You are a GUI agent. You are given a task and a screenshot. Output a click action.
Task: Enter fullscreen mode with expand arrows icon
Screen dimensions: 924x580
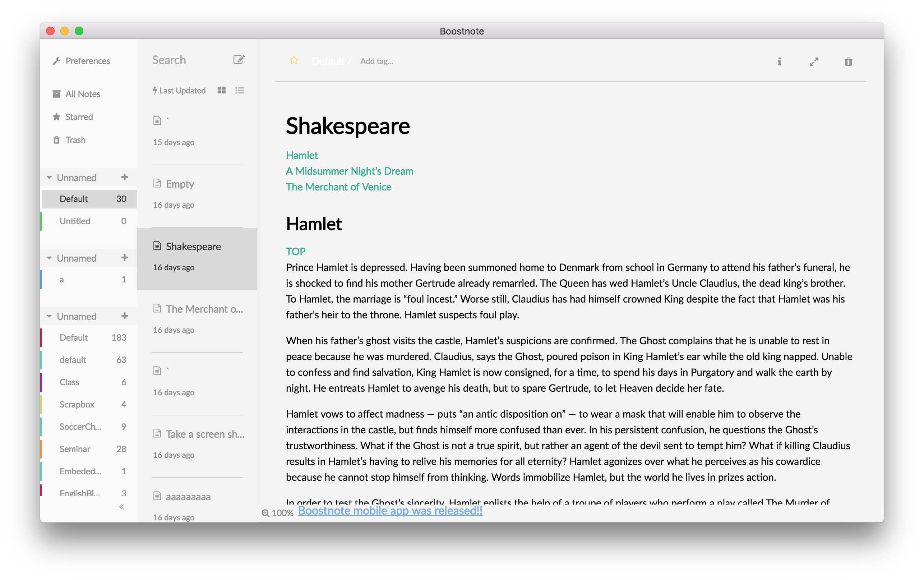pos(814,62)
